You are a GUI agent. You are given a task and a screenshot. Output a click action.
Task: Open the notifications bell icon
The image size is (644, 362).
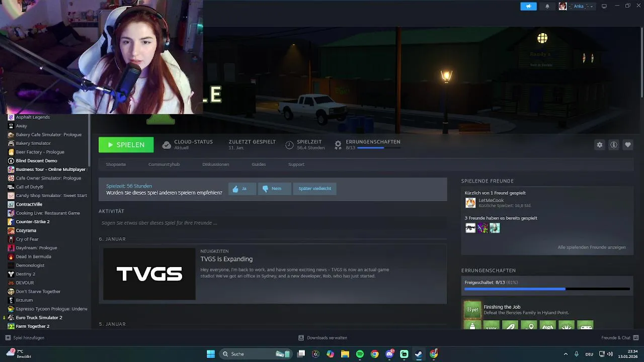[x=547, y=7]
